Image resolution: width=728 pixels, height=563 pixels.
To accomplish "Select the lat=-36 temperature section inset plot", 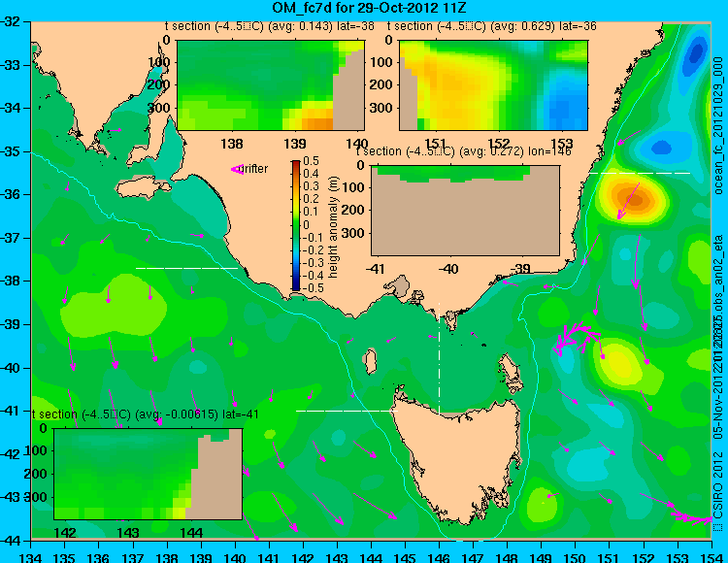I will (493, 85).
